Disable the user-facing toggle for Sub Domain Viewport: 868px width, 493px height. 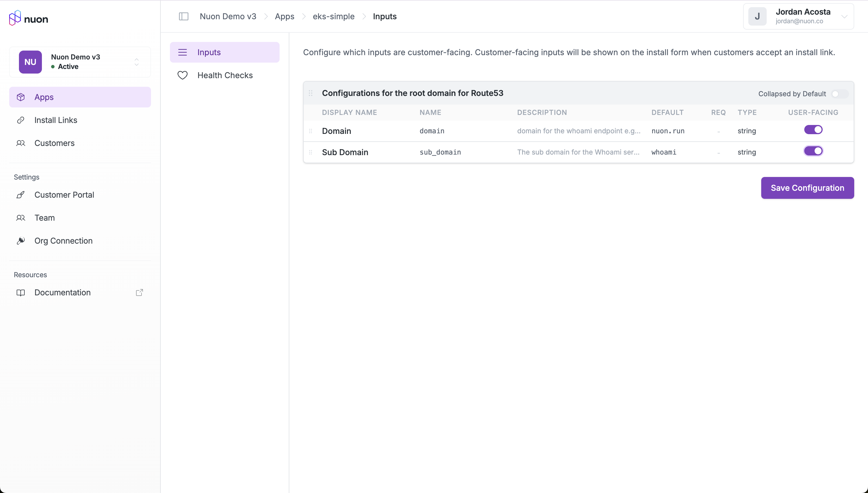pos(813,151)
